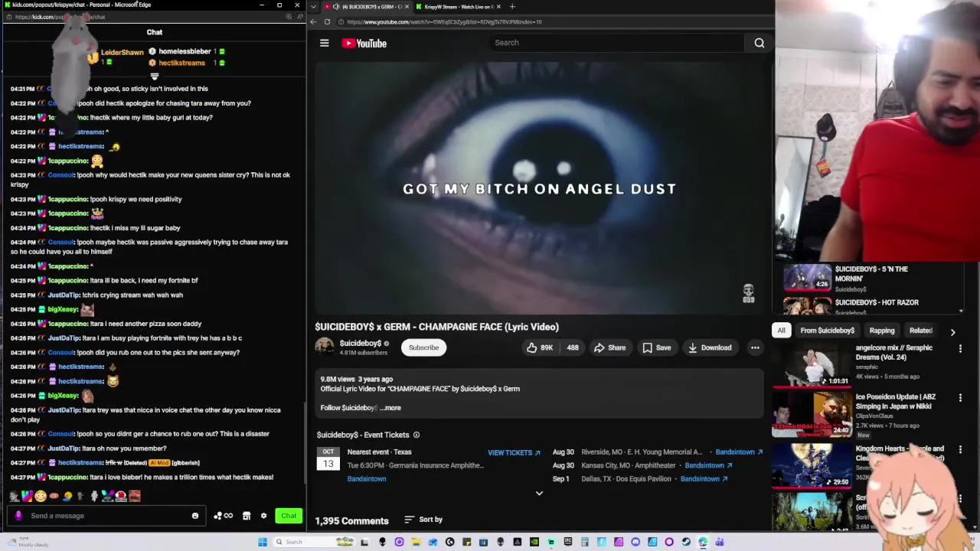Viewport: 980px width, 551px height.
Task: Open the emoji picker in chat input
Action: point(195,516)
